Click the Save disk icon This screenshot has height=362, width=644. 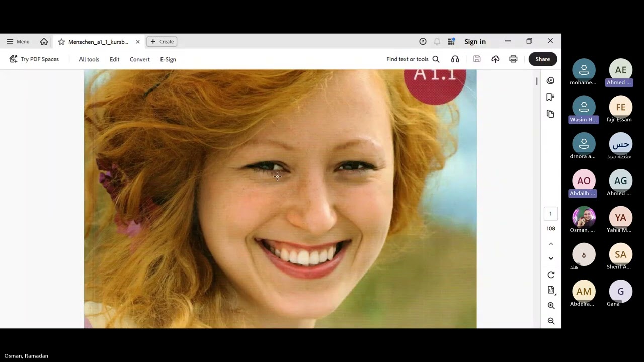[x=477, y=59]
